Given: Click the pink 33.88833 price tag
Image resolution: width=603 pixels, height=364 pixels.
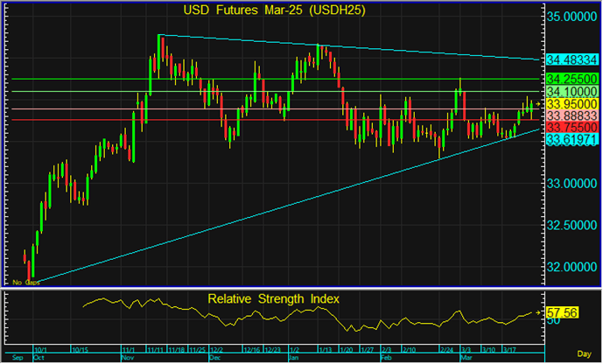Looking at the screenshot, I should pos(571,115).
